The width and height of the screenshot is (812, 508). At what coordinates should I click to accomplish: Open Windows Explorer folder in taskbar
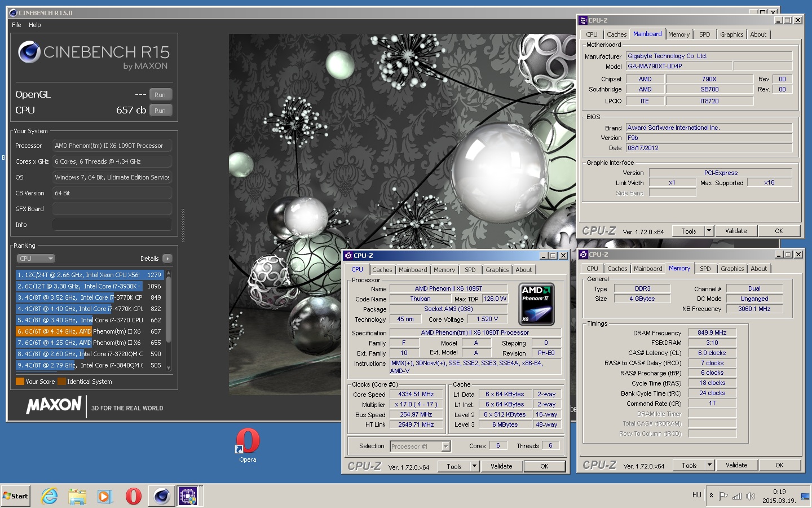point(77,496)
